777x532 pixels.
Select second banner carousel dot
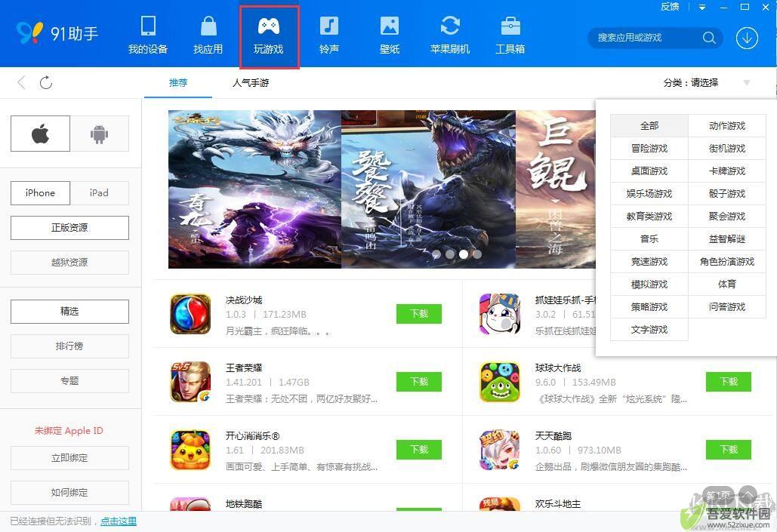tap(450, 254)
